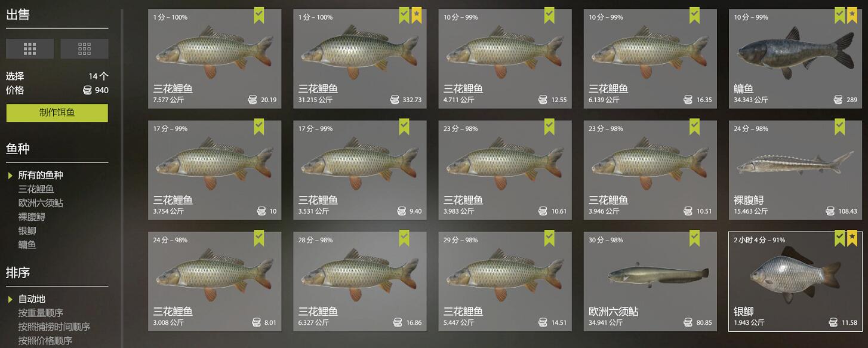Viewport: 868px width, 348px height.
Task: Click coin icon on 欧洲六须鲇 card
Action: (x=688, y=322)
